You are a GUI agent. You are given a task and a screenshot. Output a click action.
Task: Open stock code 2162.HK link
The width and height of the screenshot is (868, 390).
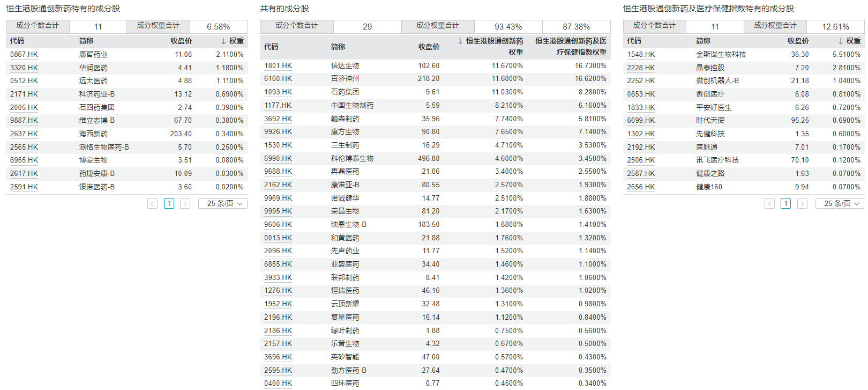[x=278, y=185]
